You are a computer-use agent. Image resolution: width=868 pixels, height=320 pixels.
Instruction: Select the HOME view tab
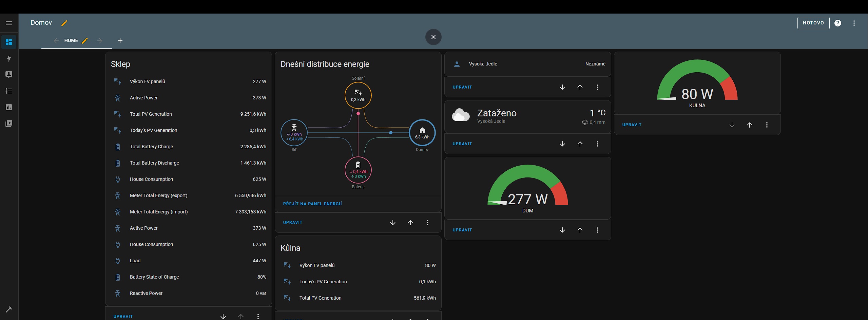(x=71, y=41)
